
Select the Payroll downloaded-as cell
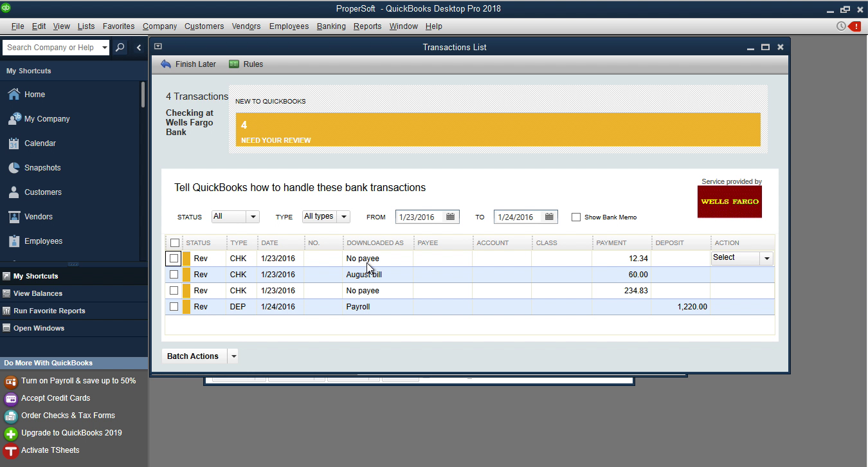click(x=378, y=306)
